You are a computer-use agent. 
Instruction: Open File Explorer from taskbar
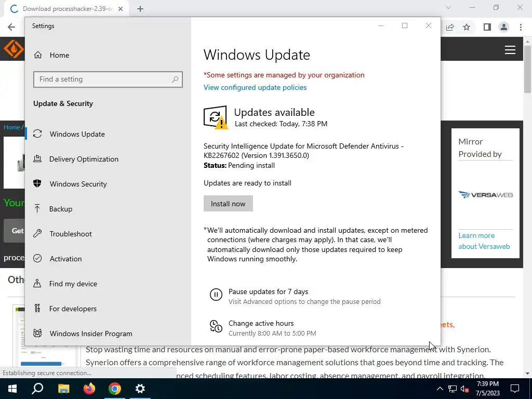coord(63,389)
